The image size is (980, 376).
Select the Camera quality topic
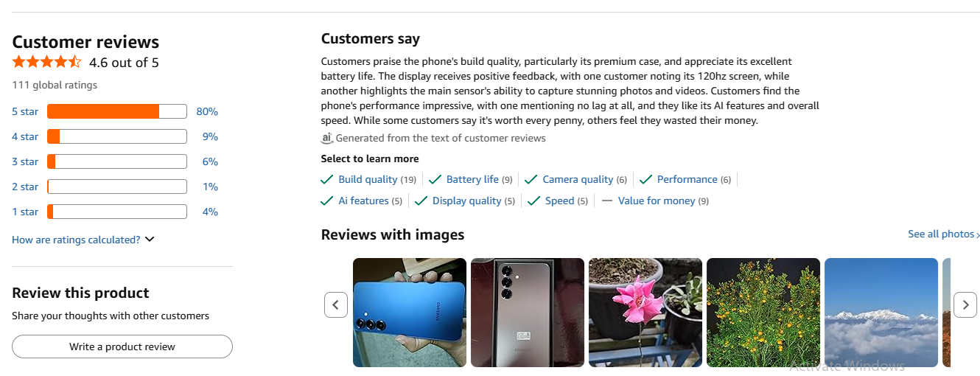pos(578,179)
